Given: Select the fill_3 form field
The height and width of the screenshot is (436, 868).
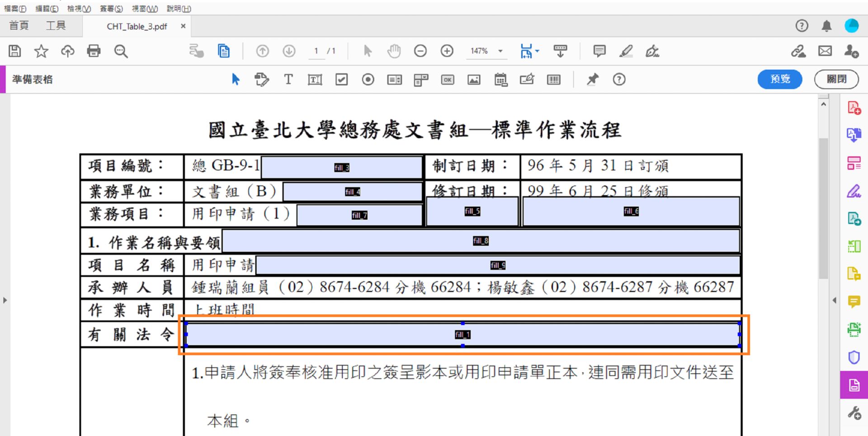Looking at the screenshot, I should coord(342,168).
